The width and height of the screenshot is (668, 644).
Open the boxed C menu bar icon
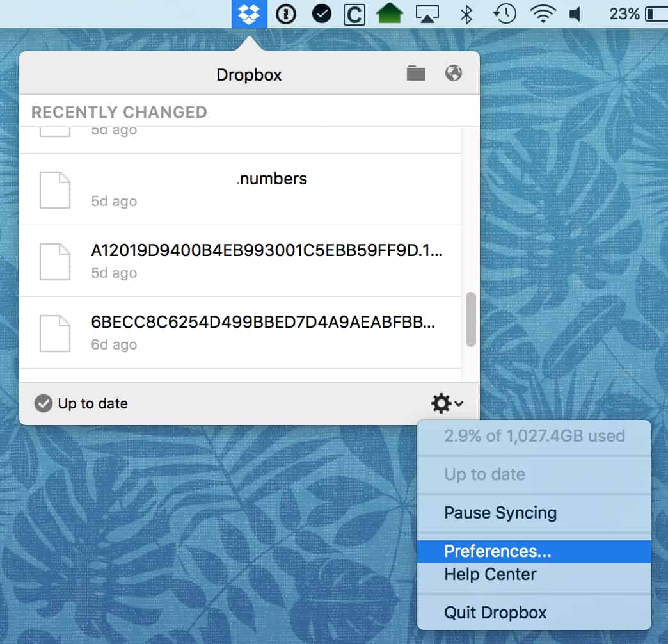[x=354, y=15]
